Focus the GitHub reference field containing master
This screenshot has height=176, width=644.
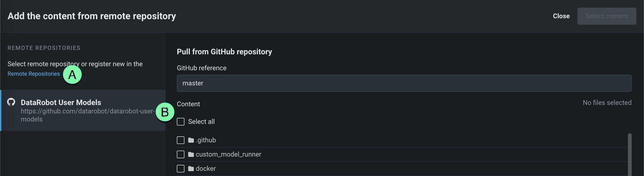404,83
